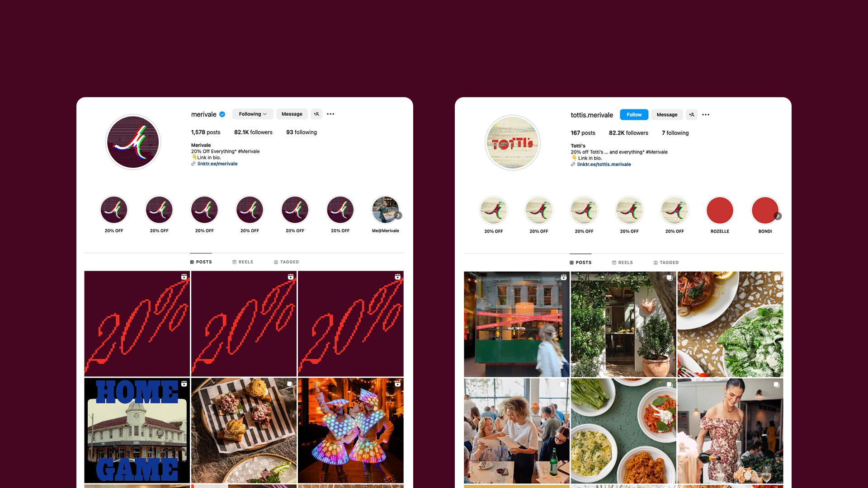This screenshot has width=868, height=488.
Task: Toggle Follow button on Totti's profile
Action: click(633, 114)
